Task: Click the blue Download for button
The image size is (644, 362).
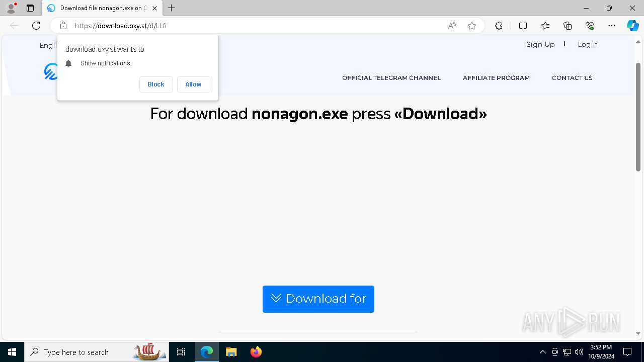Action: (x=318, y=299)
